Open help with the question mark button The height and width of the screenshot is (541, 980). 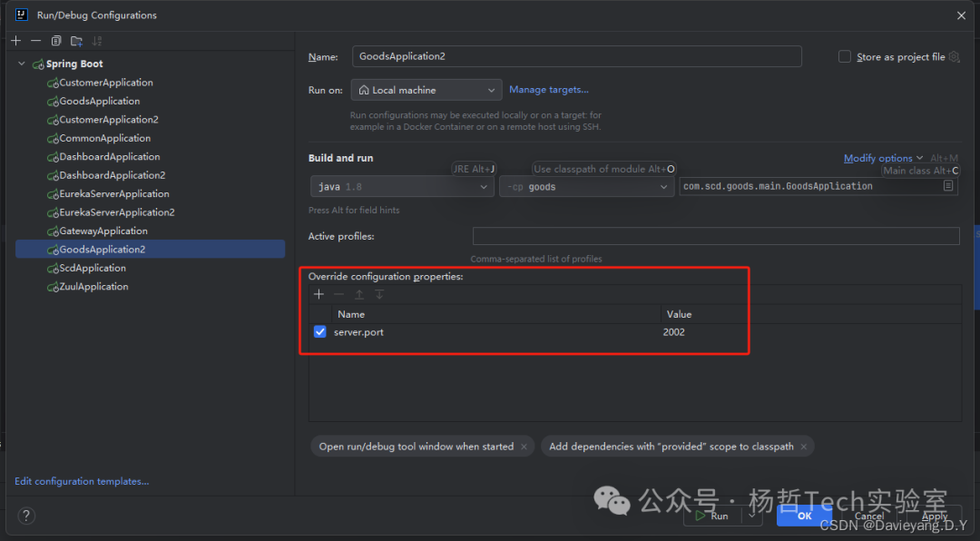(26, 516)
